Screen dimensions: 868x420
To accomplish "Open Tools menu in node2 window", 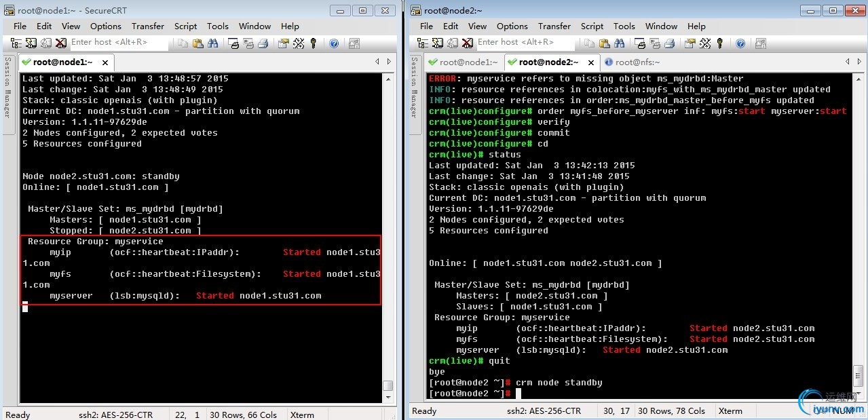I will [624, 26].
